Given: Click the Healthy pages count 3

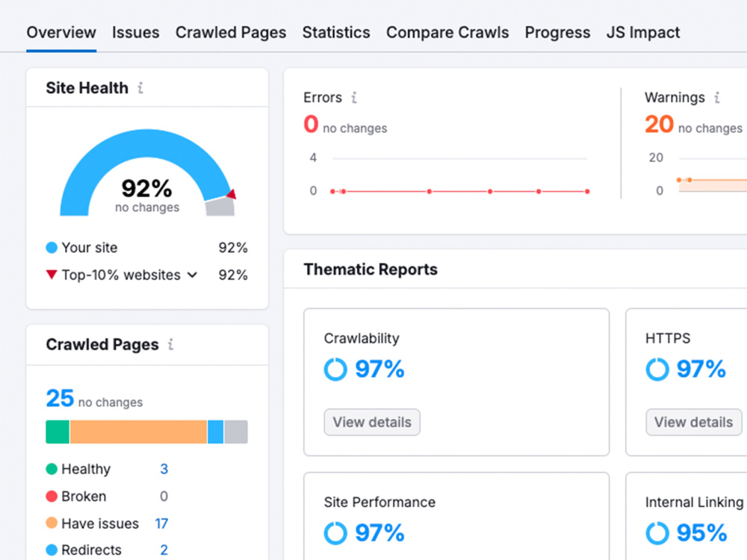Looking at the screenshot, I should (x=164, y=469).
